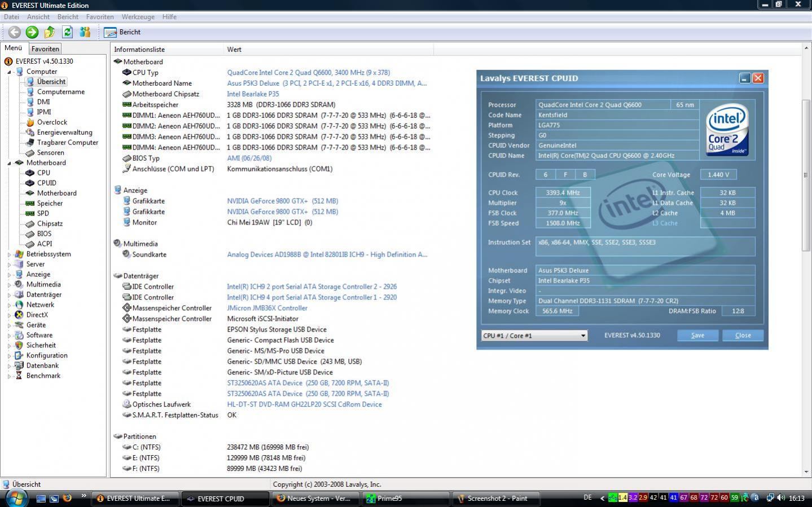Select the Overclock icon in the tree
The height and width of the screenshot is (507, 812).
(x=30, y=122)
